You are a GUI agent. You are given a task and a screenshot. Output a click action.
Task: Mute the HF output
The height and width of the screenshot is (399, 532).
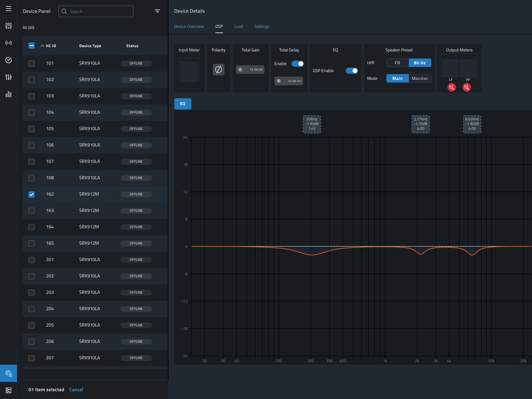tap(467, 87)
